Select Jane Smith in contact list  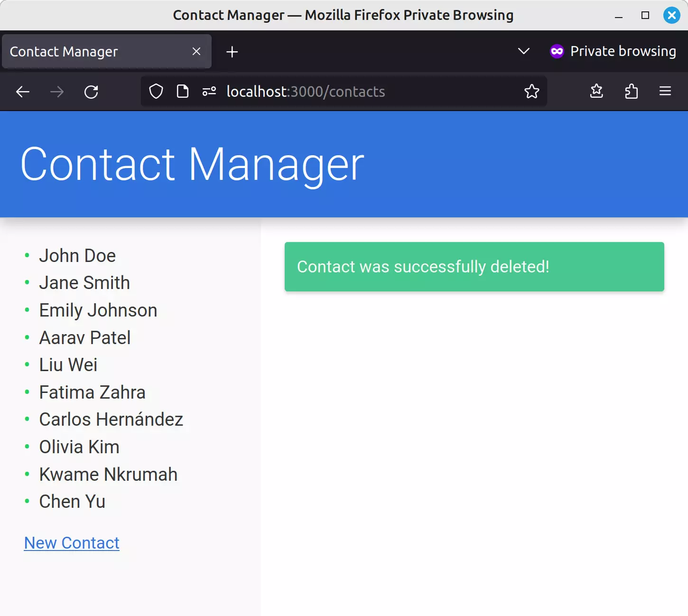84,283
